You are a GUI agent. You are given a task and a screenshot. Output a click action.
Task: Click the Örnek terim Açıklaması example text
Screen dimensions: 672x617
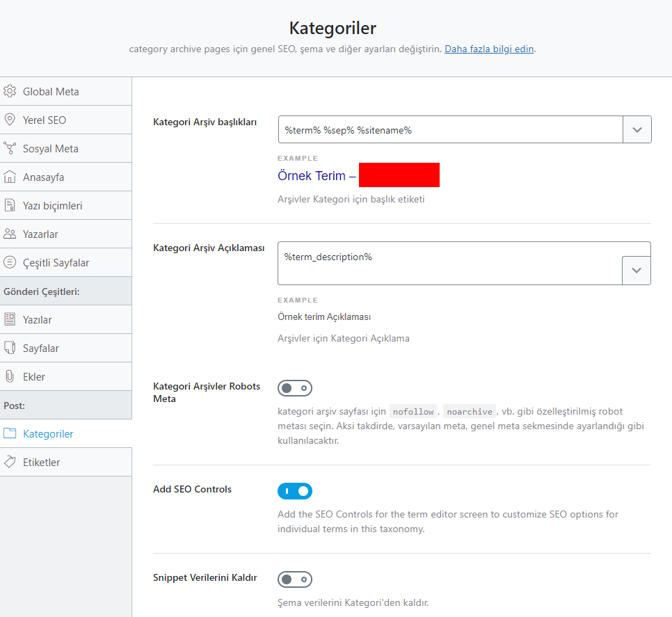pos(324,316)
